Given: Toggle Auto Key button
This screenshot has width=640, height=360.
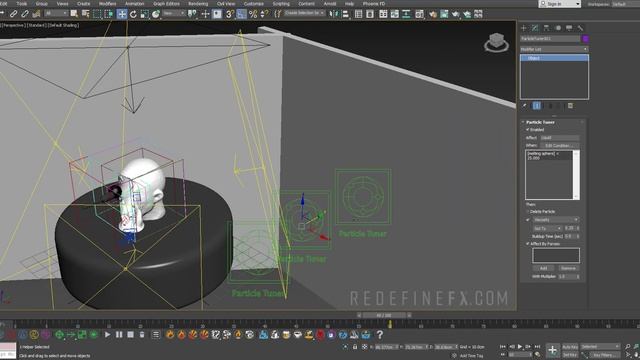Looking at the screenshot, I should (x=570, y=347).
